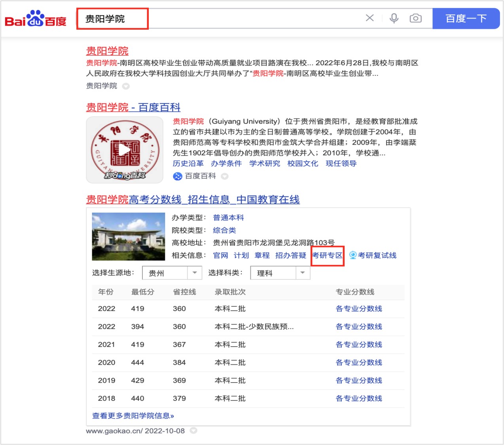The width and height of the screenshot is (504, 445).
Task: Open 各专业分数线 for the 2021 row
Action: click(359, 345)
